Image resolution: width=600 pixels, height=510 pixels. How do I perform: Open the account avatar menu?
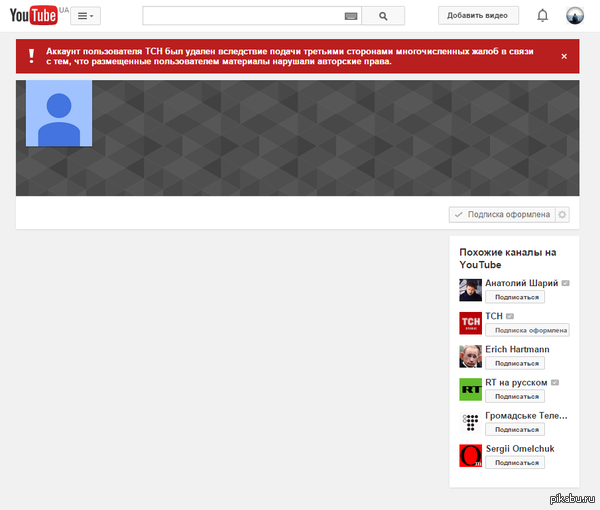pyautogui.click(x=575, y=16)
